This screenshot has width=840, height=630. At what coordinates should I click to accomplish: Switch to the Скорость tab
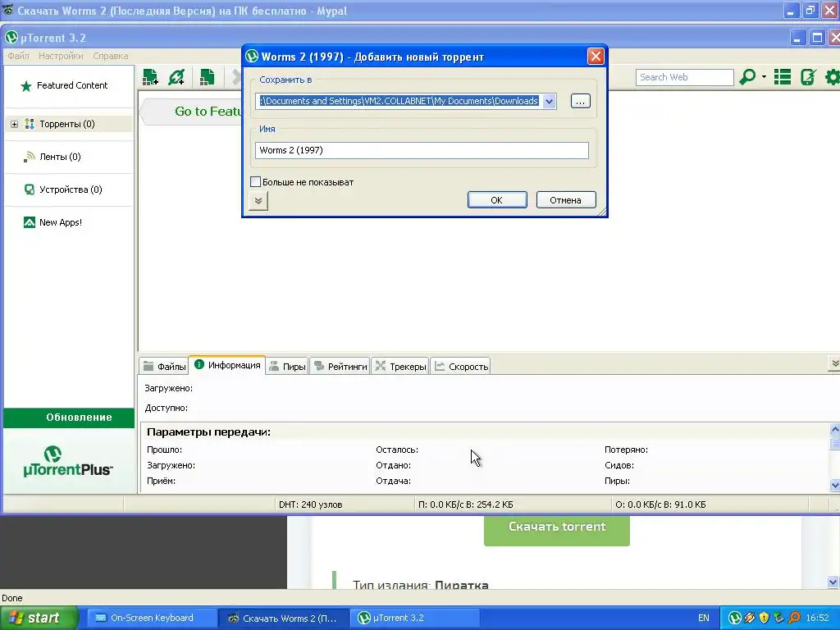(x=461, y=367)
